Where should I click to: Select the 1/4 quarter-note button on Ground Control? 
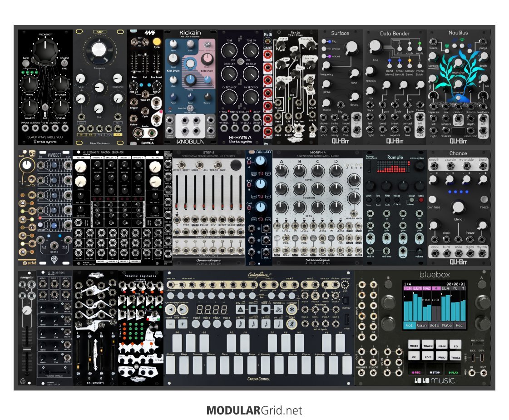[x=278, y=324]
